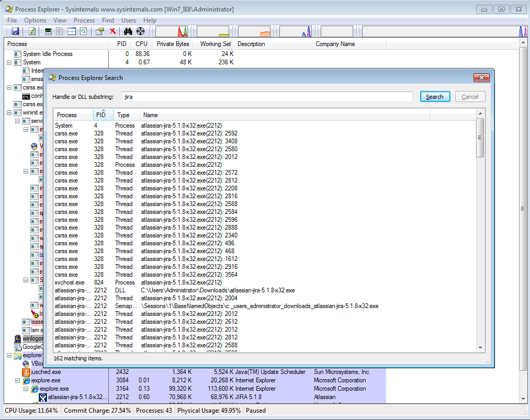530x420 pixels.
Task: Click the System Idle Process icon
Action: coord(17,54)
